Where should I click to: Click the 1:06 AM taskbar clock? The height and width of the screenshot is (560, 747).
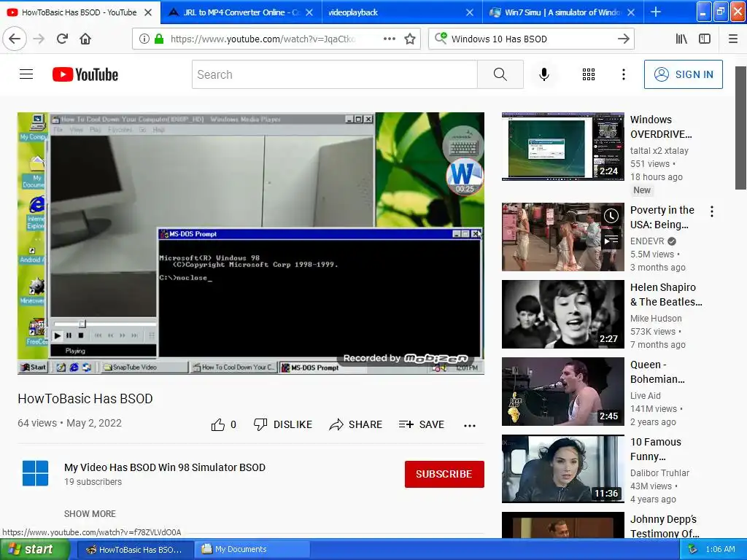[720, 549]
